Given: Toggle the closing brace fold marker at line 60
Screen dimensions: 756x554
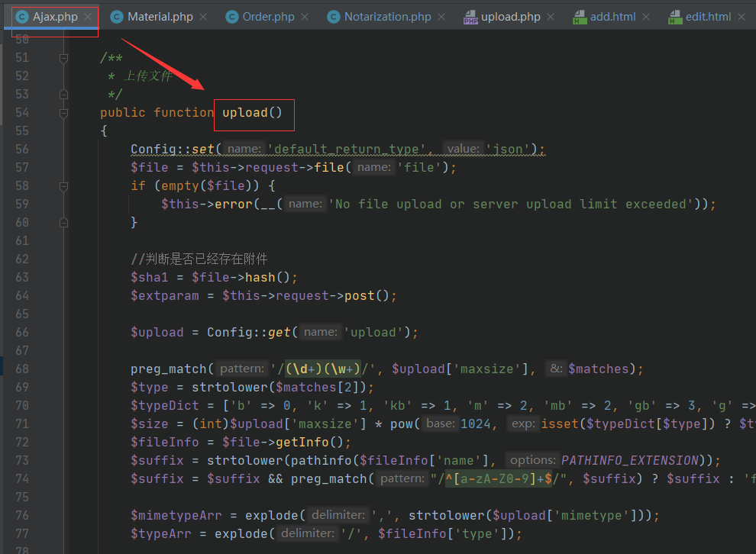Looking at the screenshot, I should pyautogui.click(x=63, y=223).
